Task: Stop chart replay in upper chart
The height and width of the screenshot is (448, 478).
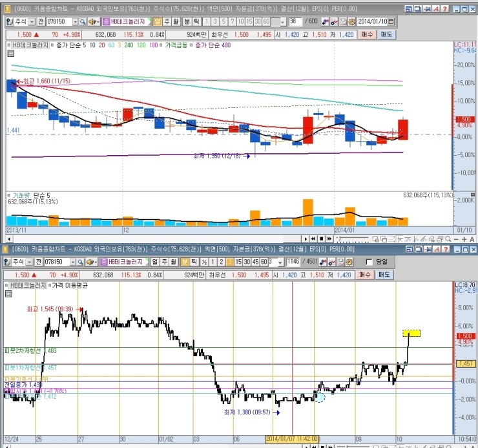Action: [x=321, y=239]
